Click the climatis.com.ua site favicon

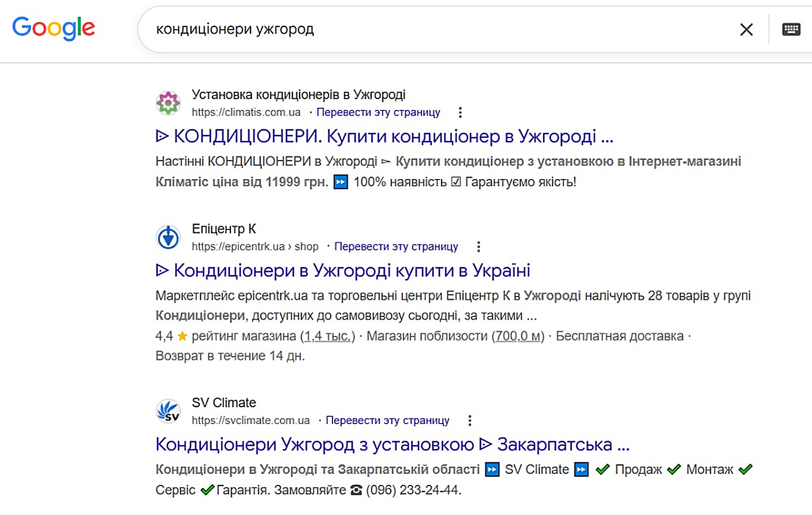[168, 102]
